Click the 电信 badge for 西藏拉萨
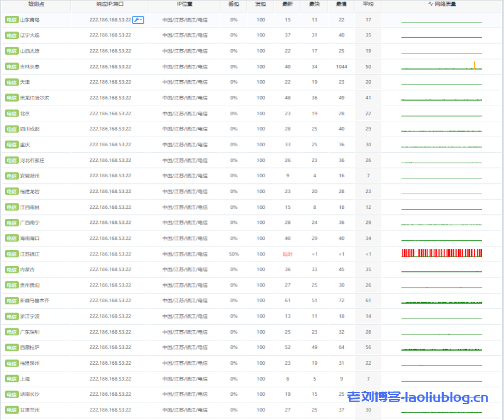Screen dimensions: 504x420 tap(11, 348)
